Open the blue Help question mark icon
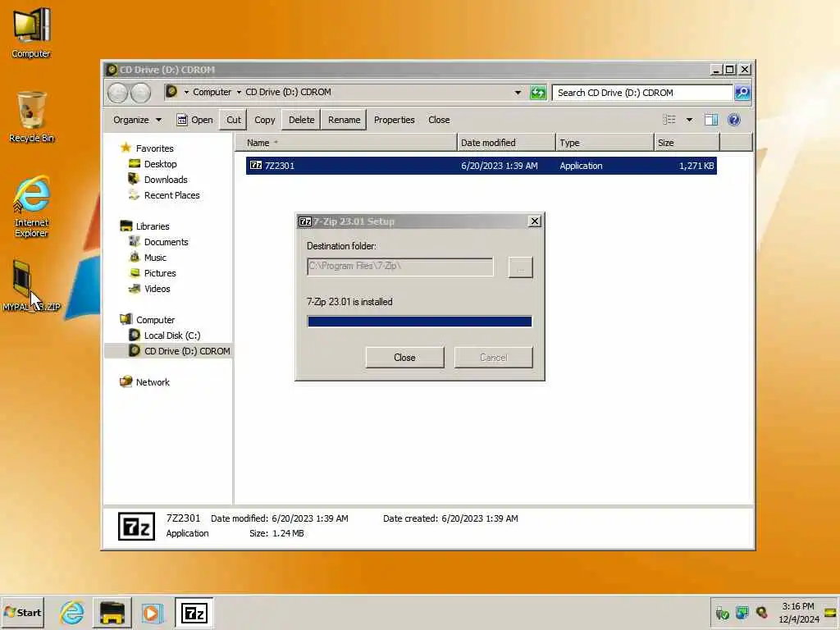 (734, 120)
